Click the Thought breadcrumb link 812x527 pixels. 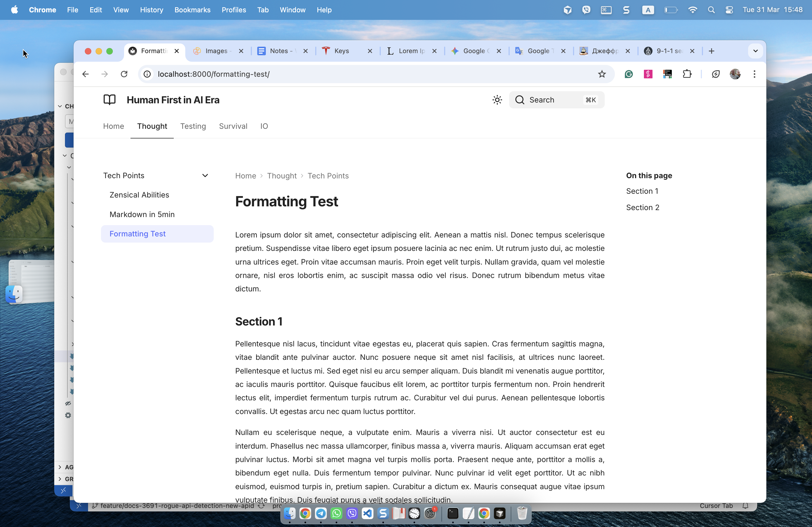point(281,176)
